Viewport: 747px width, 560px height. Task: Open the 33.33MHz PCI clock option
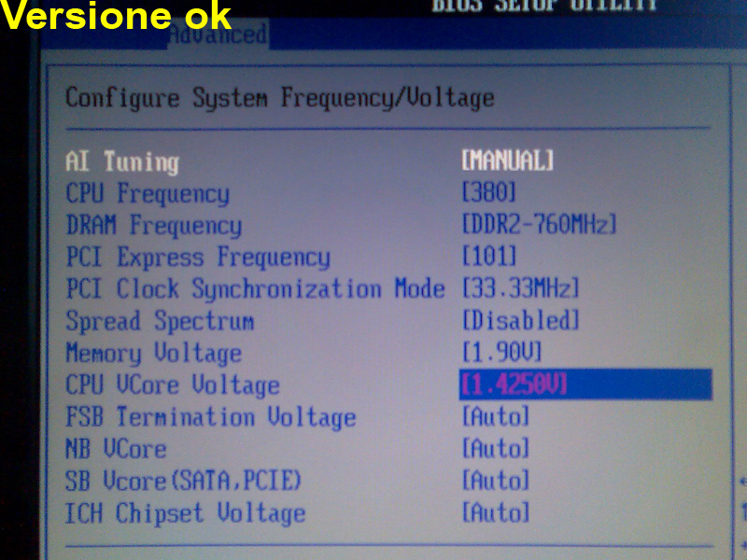(521, 288)
